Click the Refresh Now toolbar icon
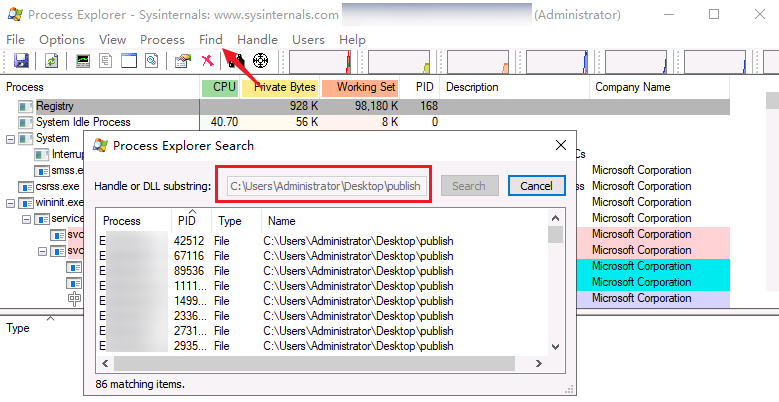This screenshot has height=402, width=779. (51, 61)
